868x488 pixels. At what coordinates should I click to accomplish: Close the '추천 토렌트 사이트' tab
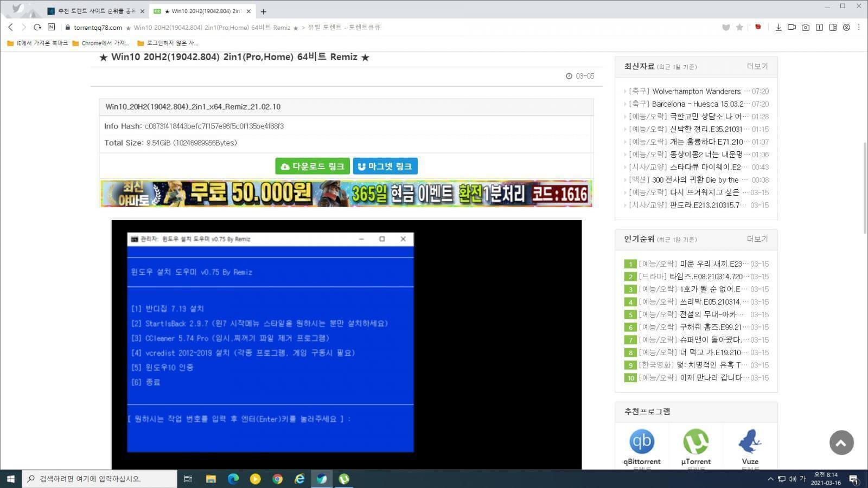click(x=142, y=11)
